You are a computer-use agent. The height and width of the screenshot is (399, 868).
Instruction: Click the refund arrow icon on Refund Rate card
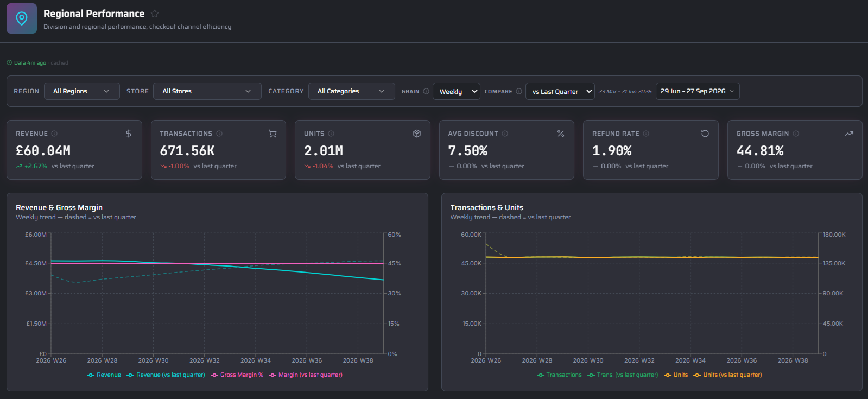pos(705,134)
